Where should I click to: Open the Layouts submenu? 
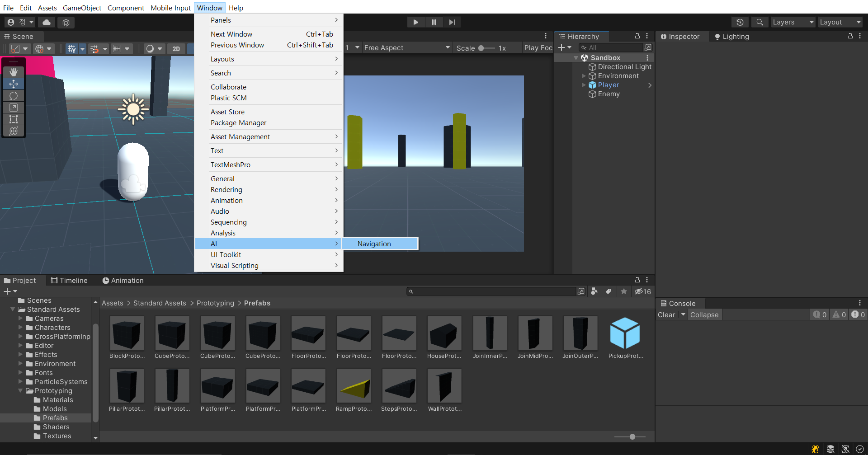[x=269, y=59]
